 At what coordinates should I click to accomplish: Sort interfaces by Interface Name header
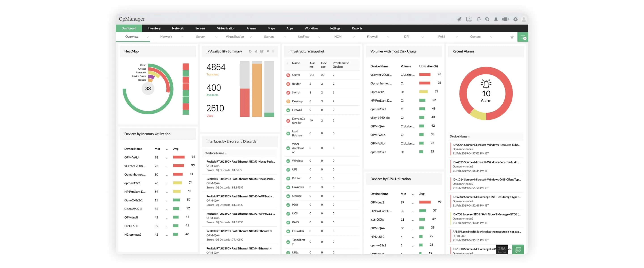pos(215,153)
